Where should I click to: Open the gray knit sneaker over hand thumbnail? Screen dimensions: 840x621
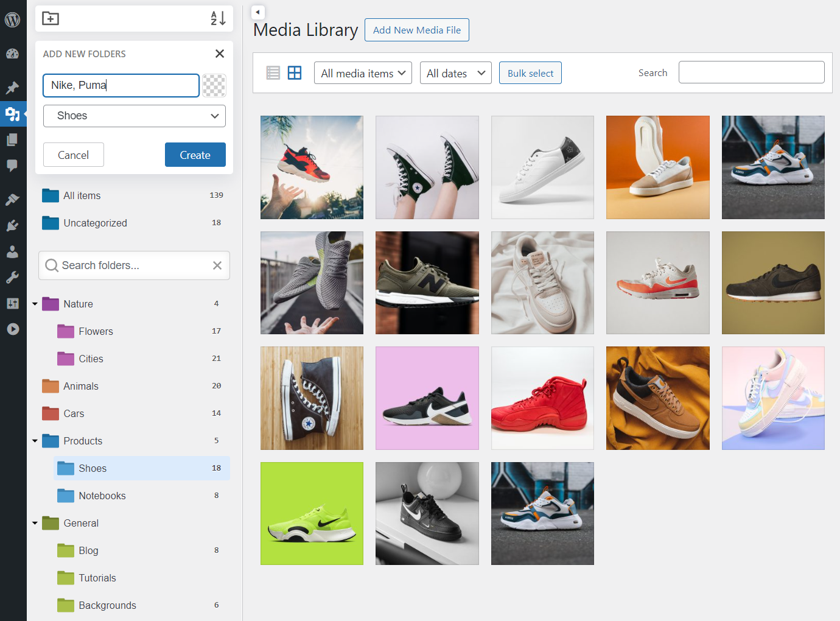pos(312,282)
